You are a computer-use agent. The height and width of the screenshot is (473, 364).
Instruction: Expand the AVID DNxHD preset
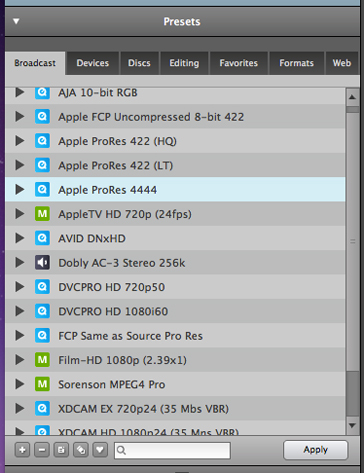point(20,238)
